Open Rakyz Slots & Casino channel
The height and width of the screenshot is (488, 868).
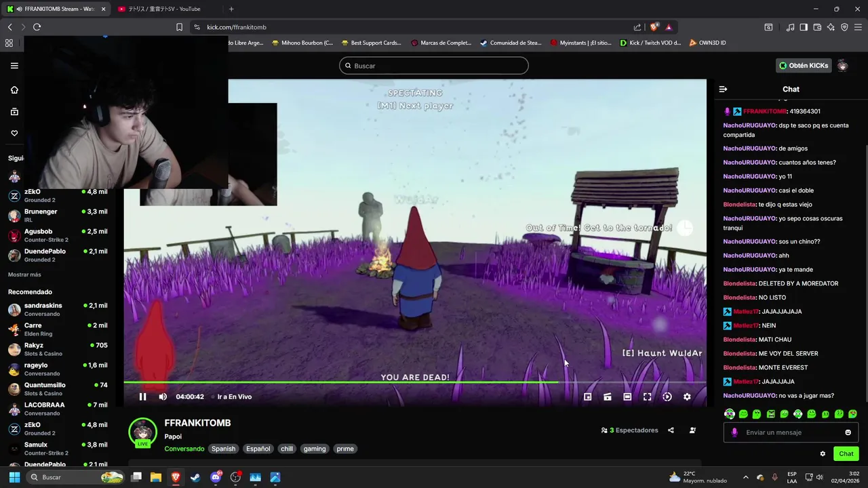tap(58, 349)
